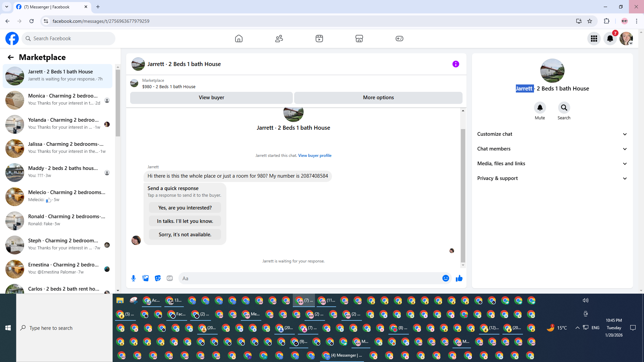Click the View buyer button

(211, 98)
